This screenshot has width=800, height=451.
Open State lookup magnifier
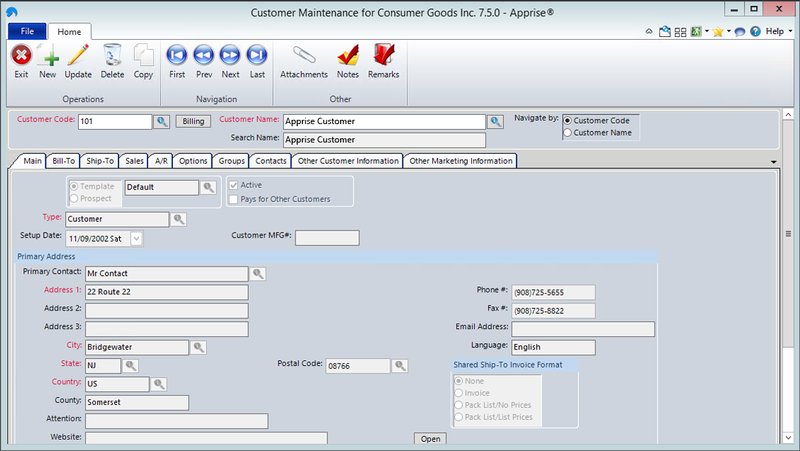tap(131, 366)
